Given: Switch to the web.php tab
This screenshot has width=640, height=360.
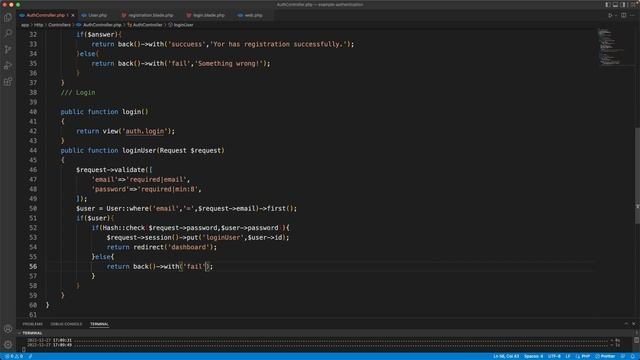Looking at the screenshot, I should point(253,15).
